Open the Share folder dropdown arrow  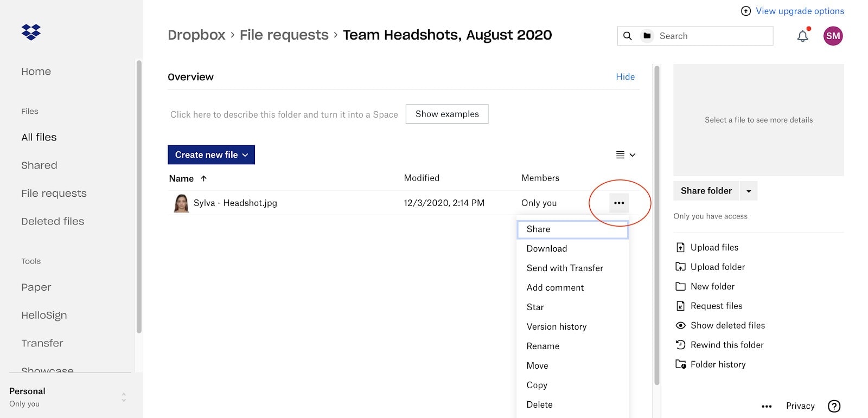(x=749, y=191)
